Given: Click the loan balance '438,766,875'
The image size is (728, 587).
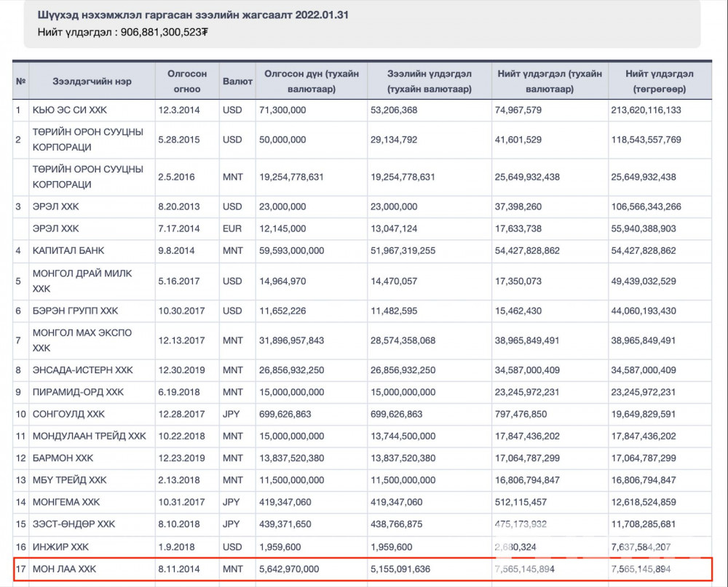Looking at the screenshot, I should [x=397, y=524].
